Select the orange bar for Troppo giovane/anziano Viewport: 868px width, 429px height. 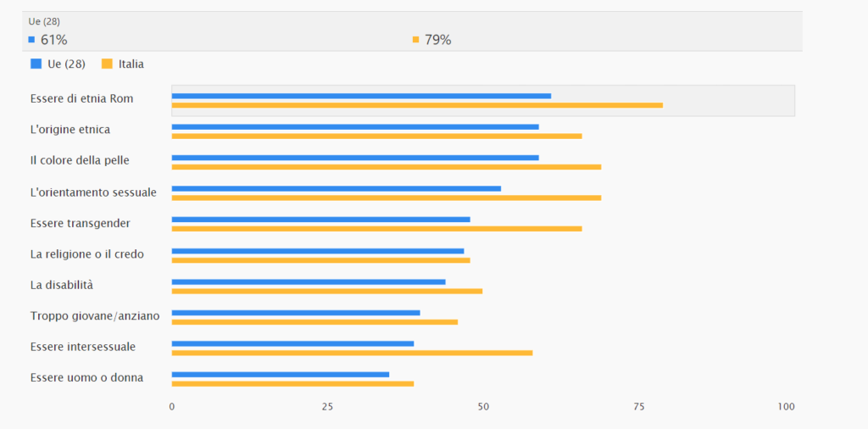pos(314,321)
